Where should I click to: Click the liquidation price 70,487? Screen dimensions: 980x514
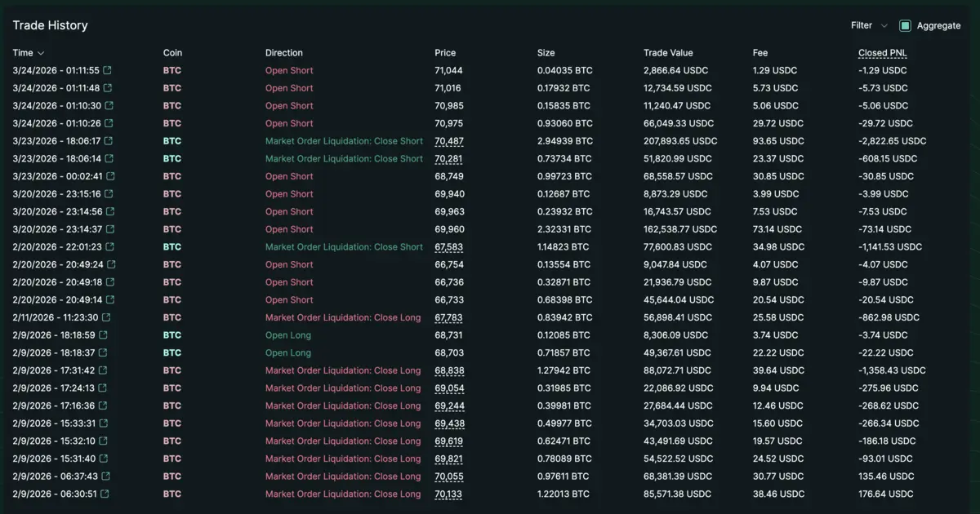pos(448,141)
